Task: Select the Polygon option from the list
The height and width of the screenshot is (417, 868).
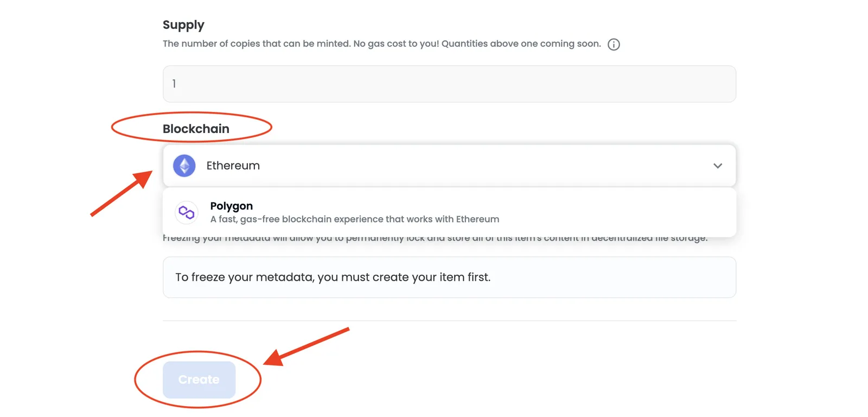Action: (x=449, y=212)
